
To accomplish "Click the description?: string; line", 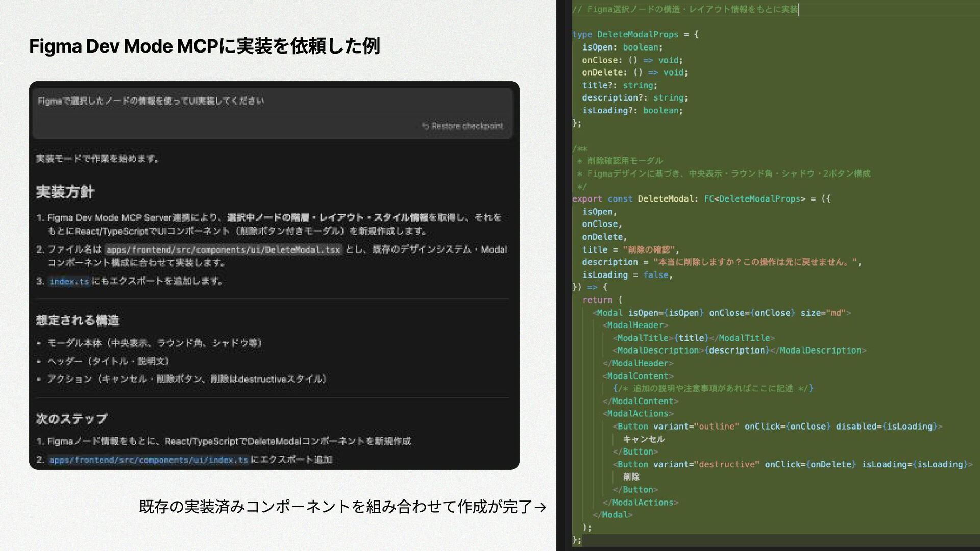I will click(635, 97).
